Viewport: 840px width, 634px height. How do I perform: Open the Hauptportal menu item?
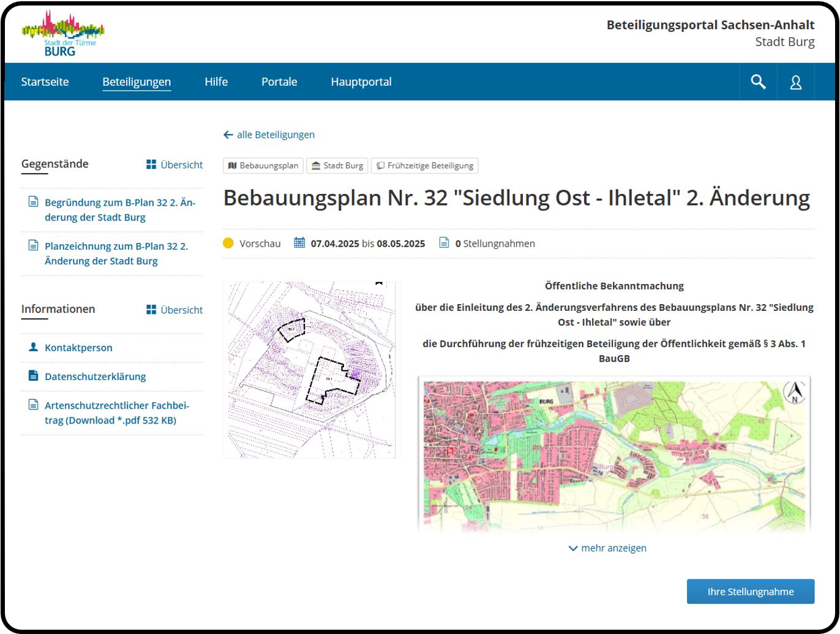pos(361,81)
